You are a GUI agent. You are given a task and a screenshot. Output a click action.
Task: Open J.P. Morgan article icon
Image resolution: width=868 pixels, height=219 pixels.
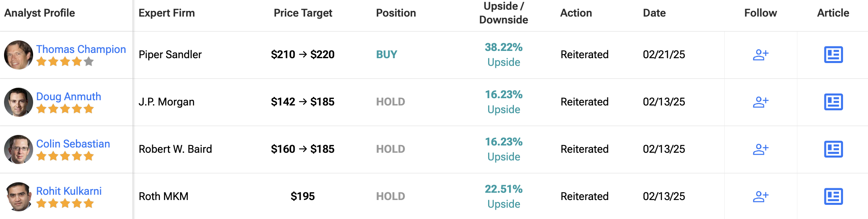tap(833, 102)
